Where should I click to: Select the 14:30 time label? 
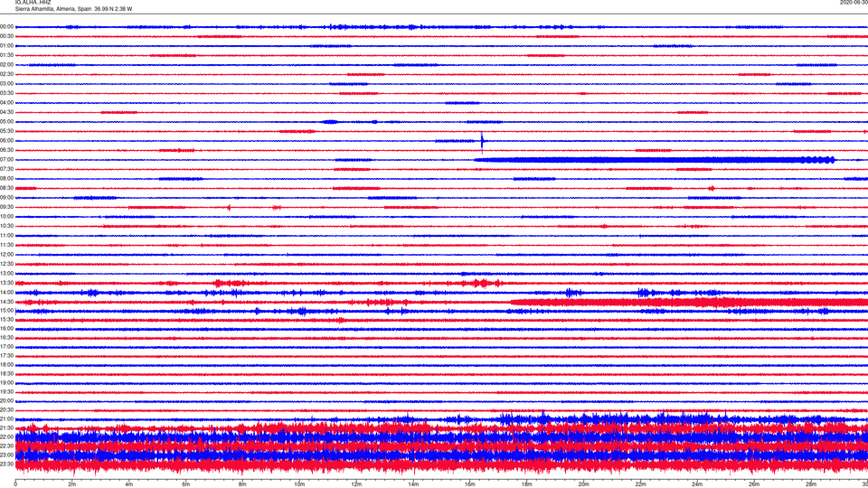pyautogui.click(x=6, y=302)
